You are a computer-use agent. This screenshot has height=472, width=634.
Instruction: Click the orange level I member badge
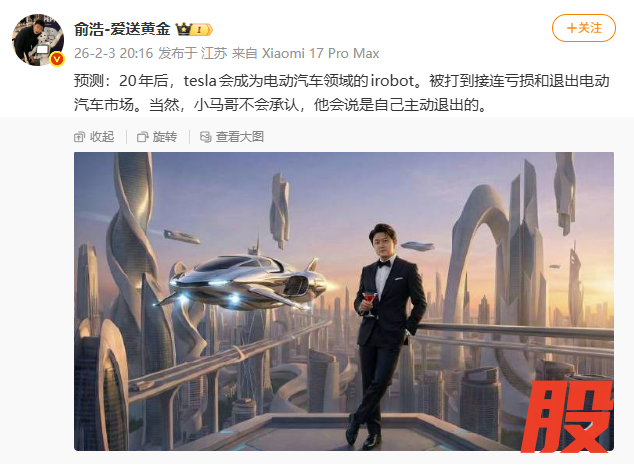point(201,30)
